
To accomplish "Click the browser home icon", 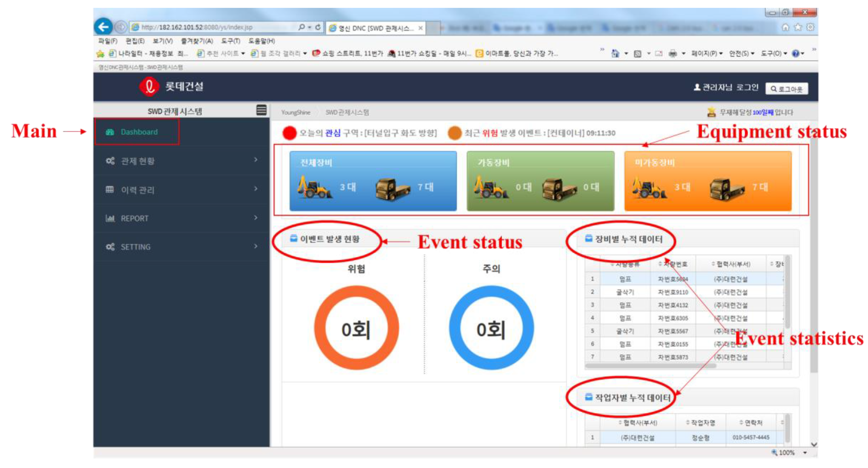I will pyautogui.click(x=785, y=27).
